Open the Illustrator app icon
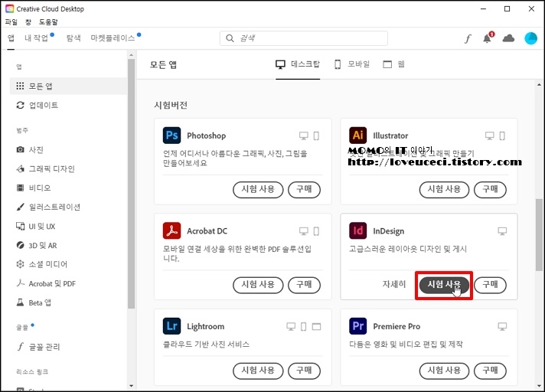This screenshot has height=392, width=545. [x=357, y=136]
